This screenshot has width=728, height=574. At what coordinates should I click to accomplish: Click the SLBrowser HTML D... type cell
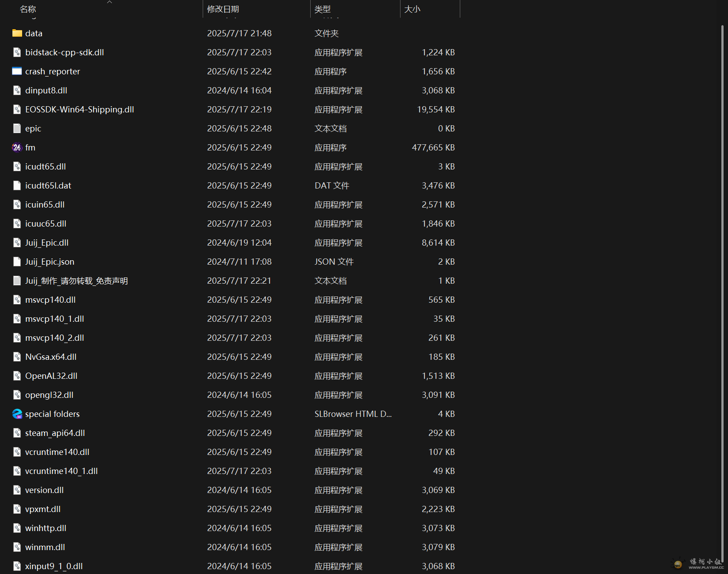[353, 414]
